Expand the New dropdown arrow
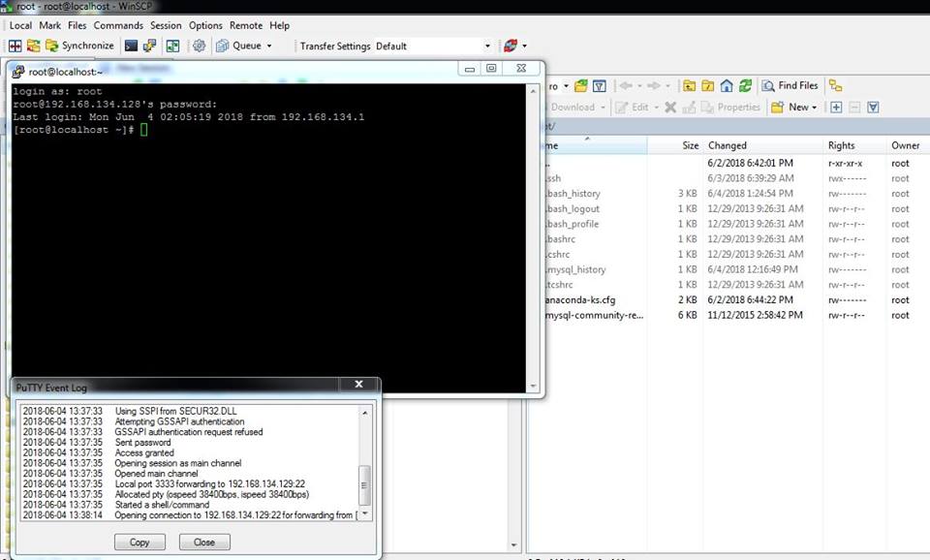The width and height of the screenshot is (930, 560). coord(815,108)
